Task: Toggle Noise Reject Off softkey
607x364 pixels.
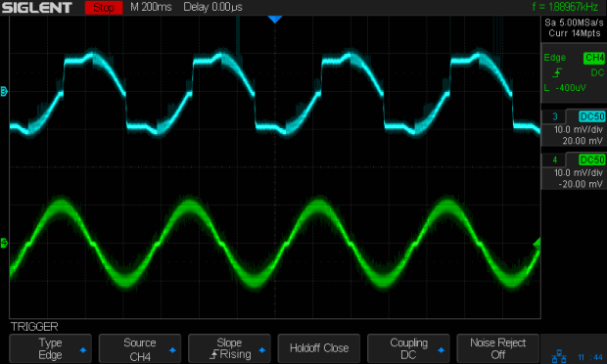Action: click(497, 348)
